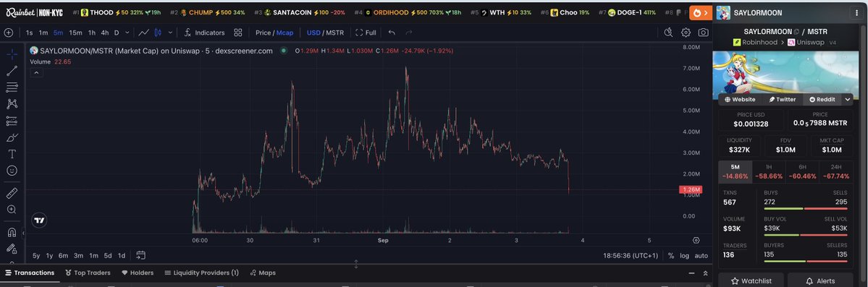Denominate chart in MSTR
The height and width of the screenshot is (287, 868).
pos(335,33)
